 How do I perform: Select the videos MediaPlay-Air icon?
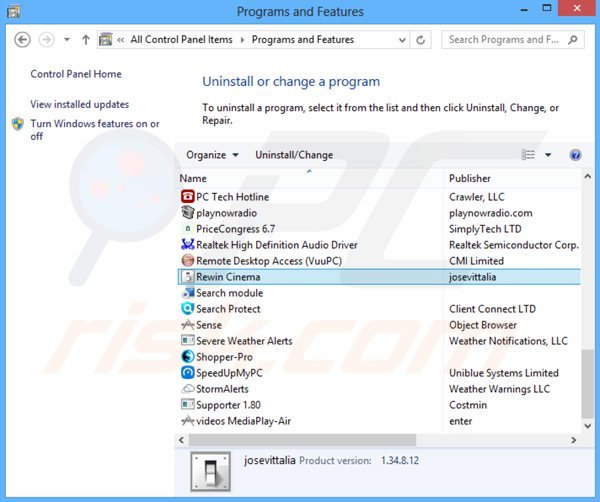coord(188,421)
